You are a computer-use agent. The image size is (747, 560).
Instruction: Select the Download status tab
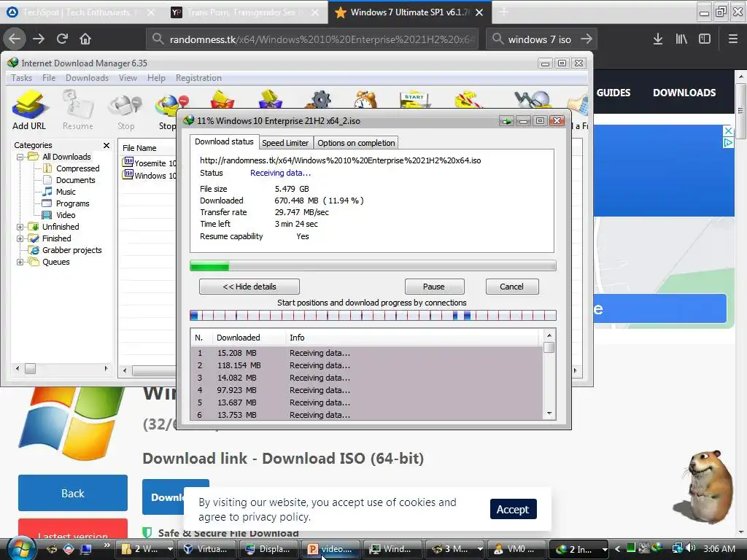coord(224,142)
